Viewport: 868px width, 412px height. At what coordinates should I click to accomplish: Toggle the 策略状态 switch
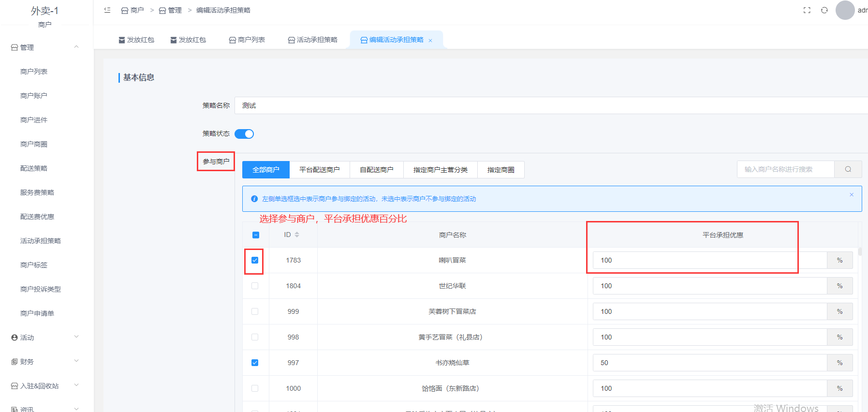[x=244, y=134]
